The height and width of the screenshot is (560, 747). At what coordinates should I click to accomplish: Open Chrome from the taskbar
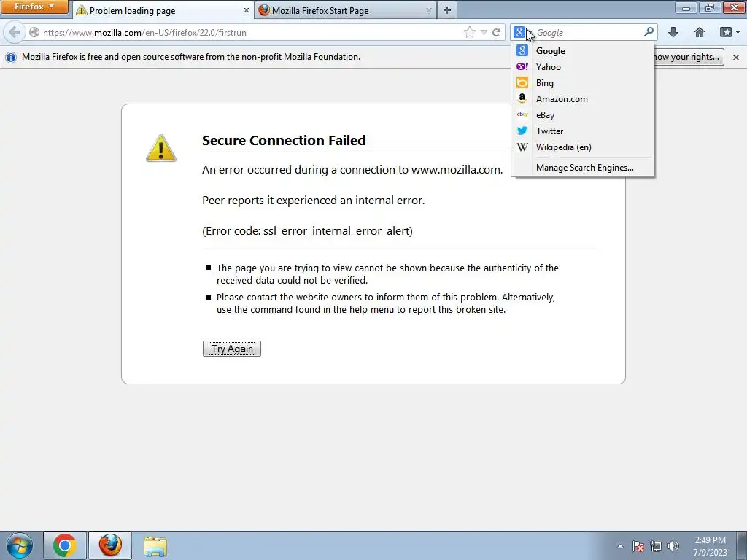click(x=65, y=545)
